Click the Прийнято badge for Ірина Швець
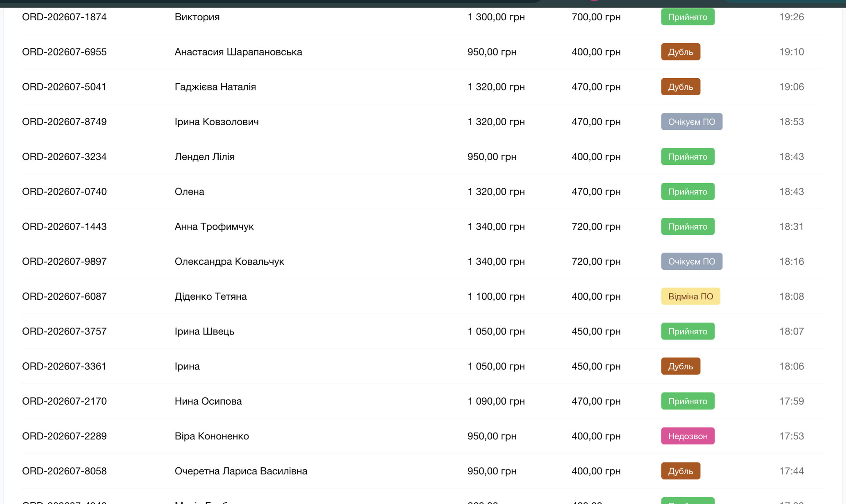The width and height of the screenshot is (846, 504). tap(688, 331)
